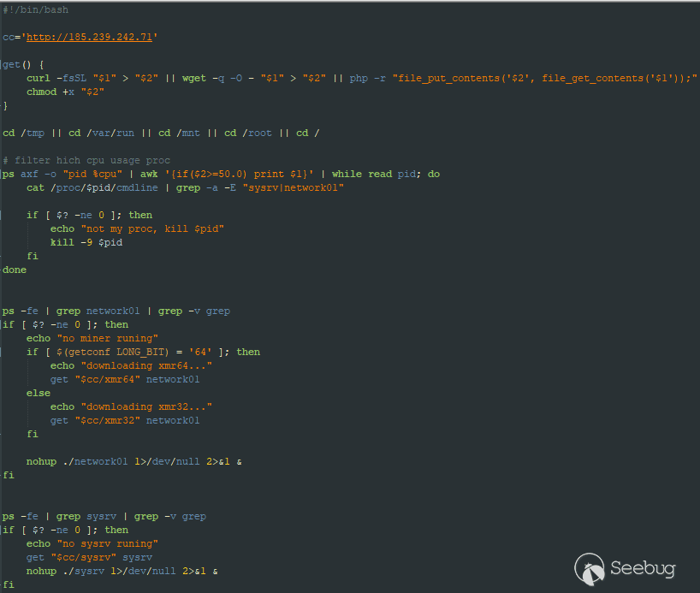
Task: Click the #!/bin/bash shebang line
Action: point(36,9)
